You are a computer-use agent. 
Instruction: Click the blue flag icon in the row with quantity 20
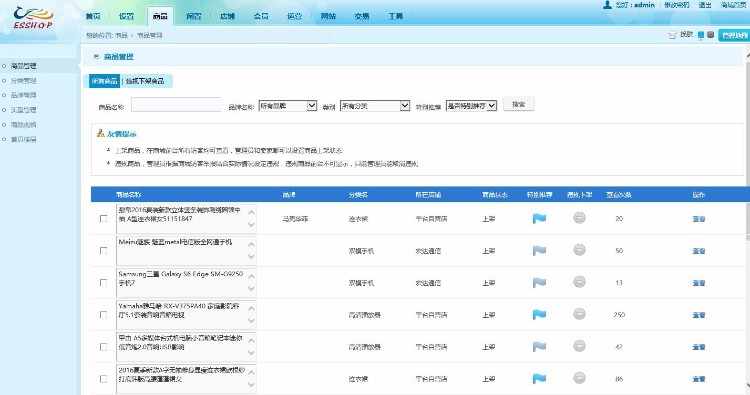click(539, 219)
